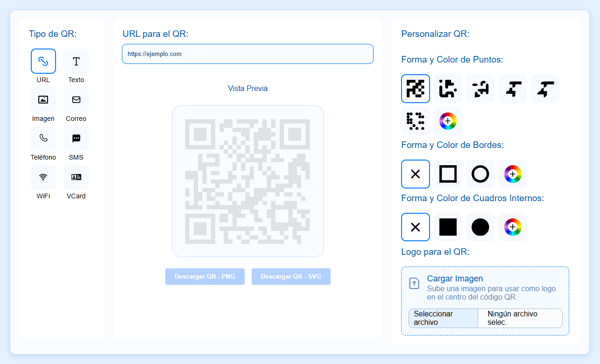Select the classic square dots shape
Viewport: 600px width, 364px height.
416,89
